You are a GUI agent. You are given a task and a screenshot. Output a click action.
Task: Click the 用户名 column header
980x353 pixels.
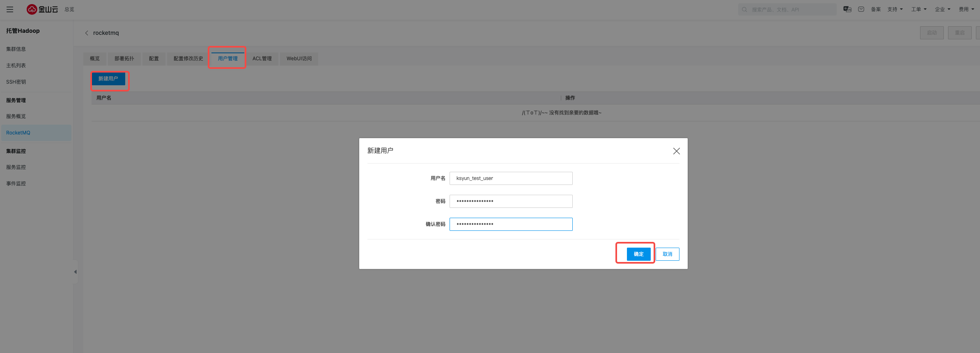(104, 98)
